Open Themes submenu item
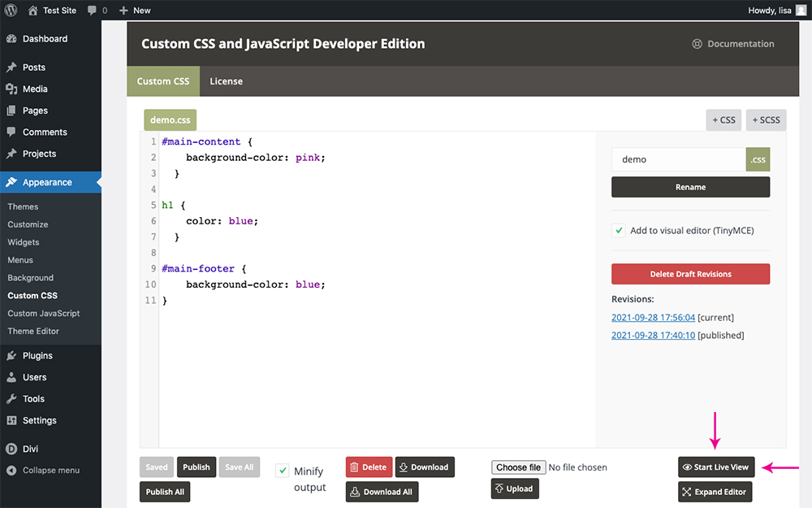 (x=23, y=206)
